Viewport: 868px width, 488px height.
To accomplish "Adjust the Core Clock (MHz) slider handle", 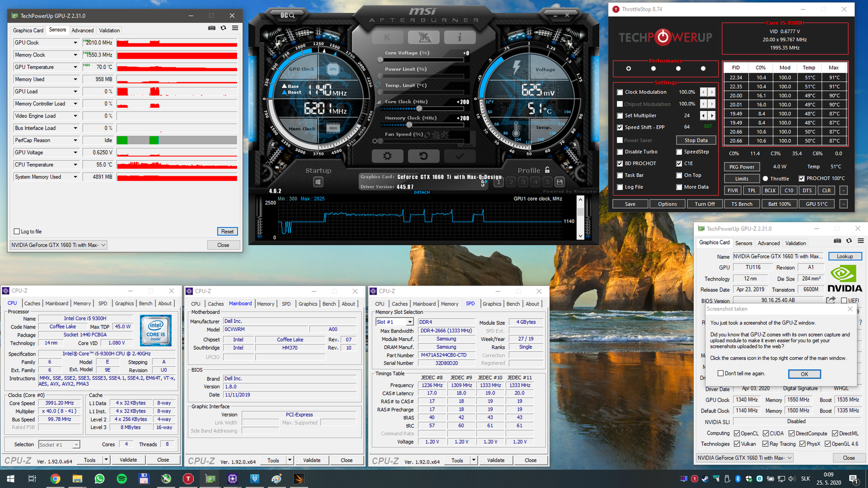I will (419, 108).
